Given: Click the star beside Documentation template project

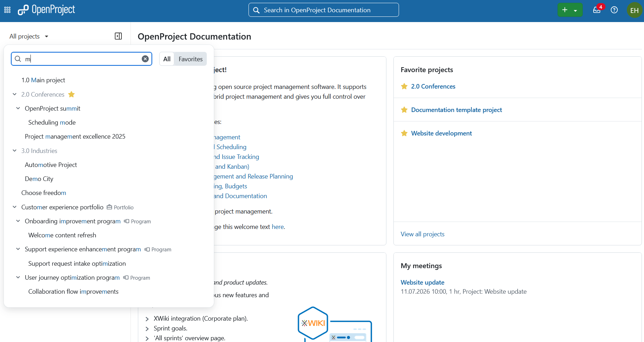Looking at the screenshot, I should (404, 110).
